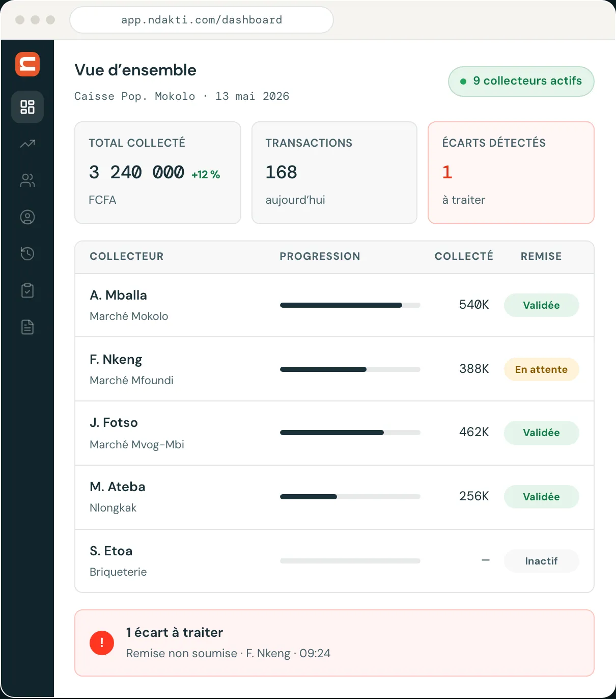Click the Vue d'ensemble page title
The width and height of the screenshot is (616, 699).
point(135,70)
